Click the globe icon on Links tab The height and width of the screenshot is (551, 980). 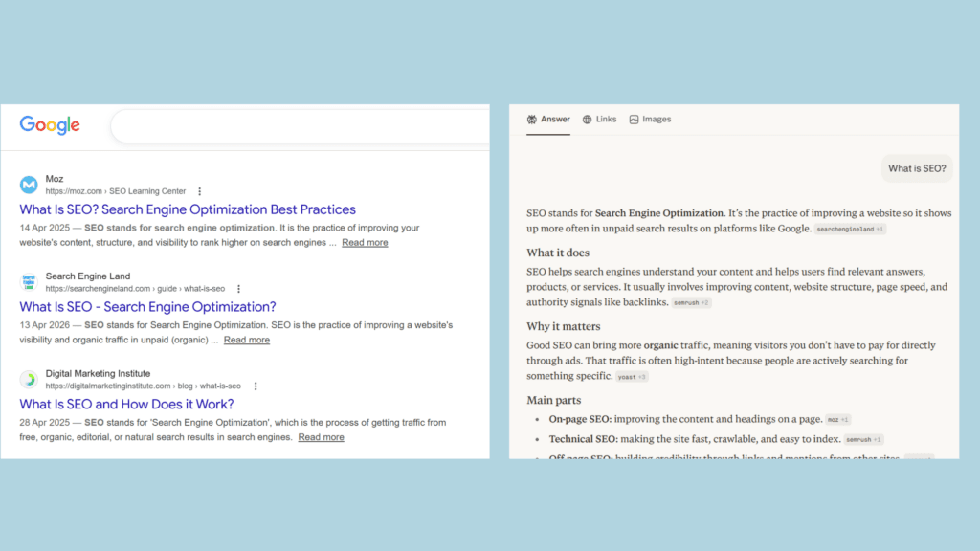click(x=587, y=120)
